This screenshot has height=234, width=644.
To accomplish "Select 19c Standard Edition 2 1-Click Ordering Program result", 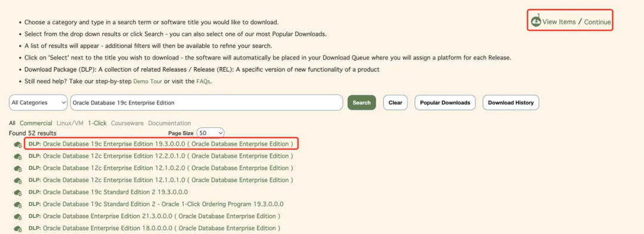I will [x=156, y=204].
